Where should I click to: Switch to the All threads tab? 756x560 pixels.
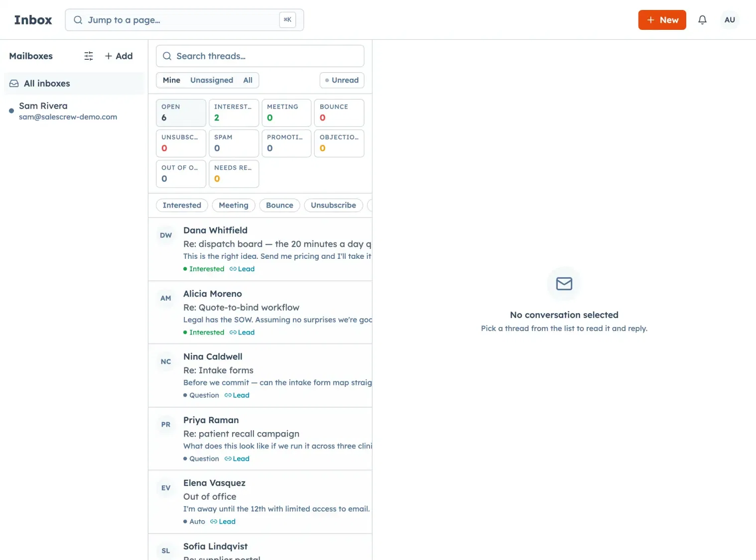click(x=248, y=80)
